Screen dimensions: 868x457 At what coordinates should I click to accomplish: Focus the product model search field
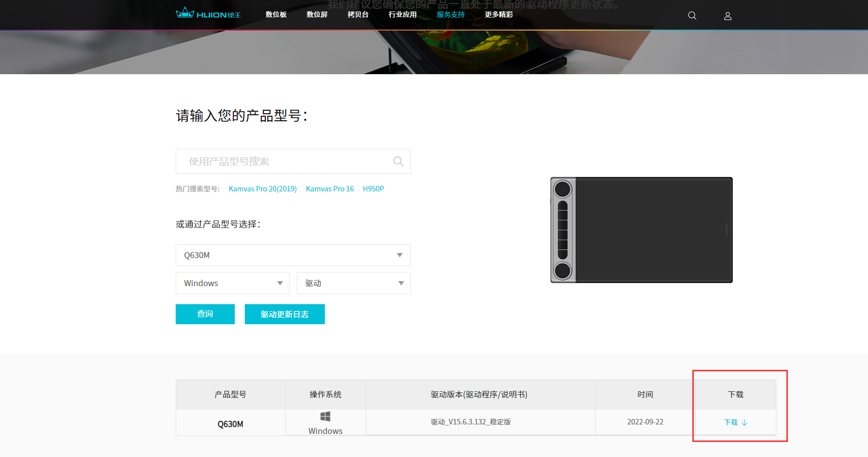[293, 161]
